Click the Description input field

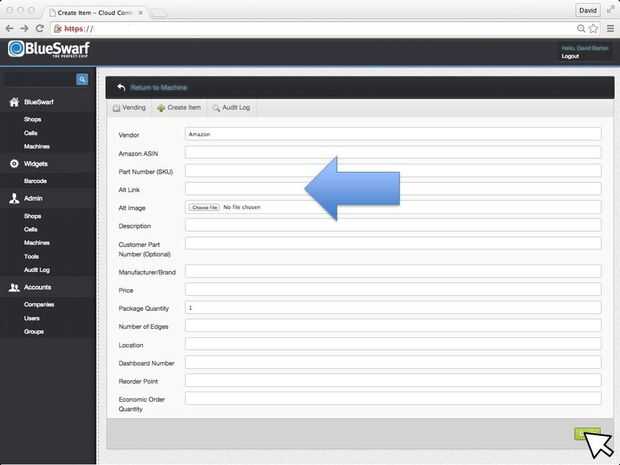[x=393, y=225]
